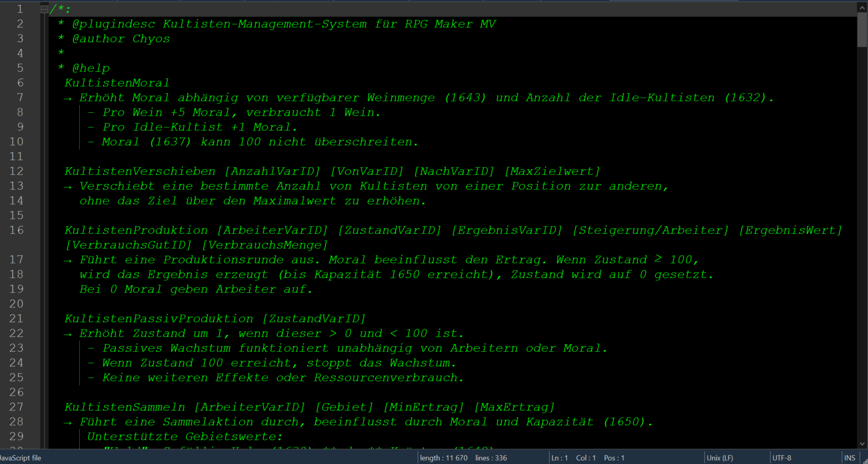868x464 pixels.
Task: Open the "Unix (LF)" line ending selector
Action: click(720, 458)
